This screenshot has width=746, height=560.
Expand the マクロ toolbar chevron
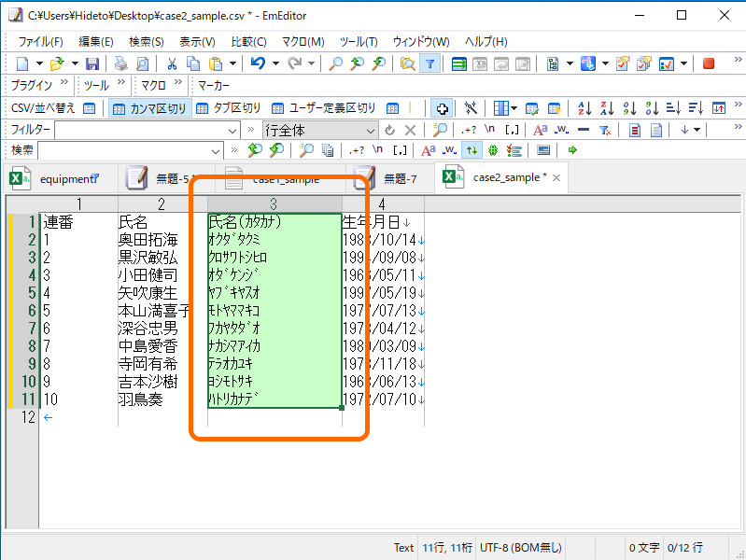tap(178, 82)
